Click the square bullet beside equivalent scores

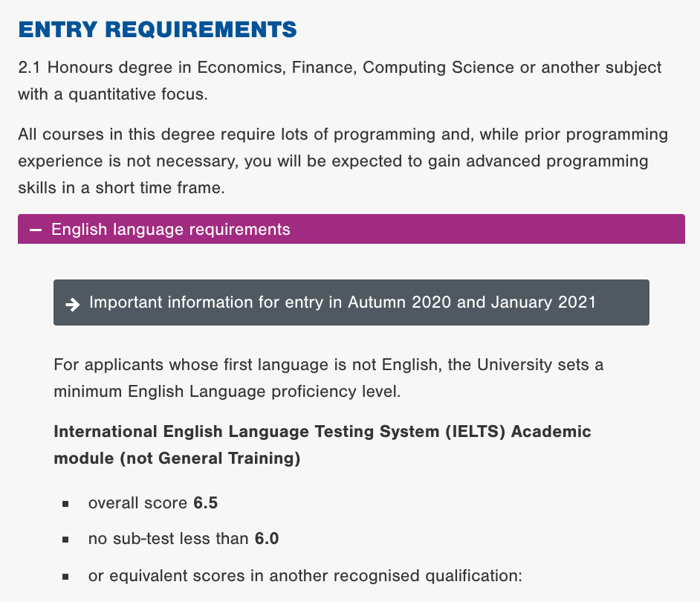65,577
